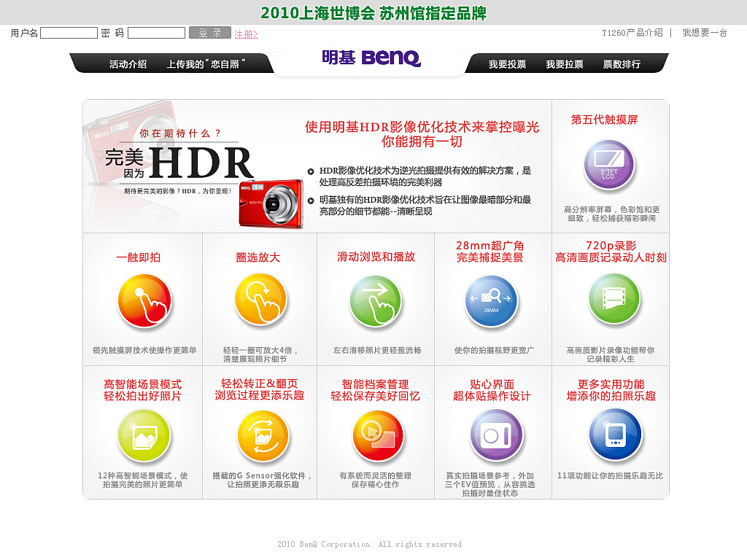Click the yellow 圈选放大 circle-zoom icon
Screen dimensions: 747x560
(x=260, y=300)
